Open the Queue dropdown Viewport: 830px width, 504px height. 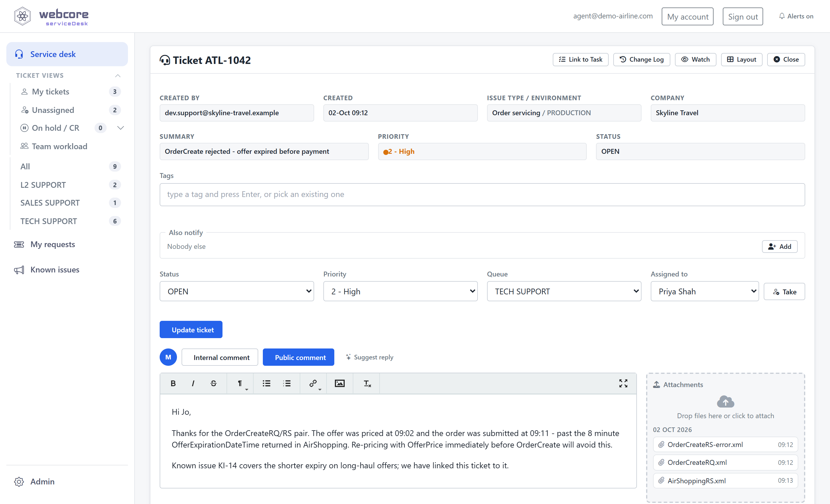tap(564, 291)
